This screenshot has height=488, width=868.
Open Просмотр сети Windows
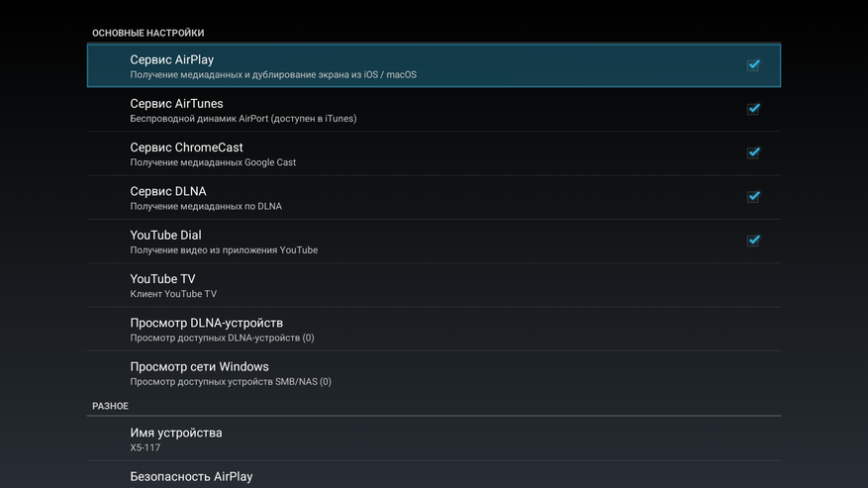pyautogui.click(x=434, y=373)
